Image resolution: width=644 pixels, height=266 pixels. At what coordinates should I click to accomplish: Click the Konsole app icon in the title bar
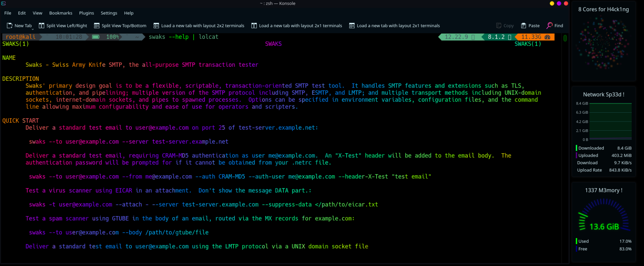[4, 3]
